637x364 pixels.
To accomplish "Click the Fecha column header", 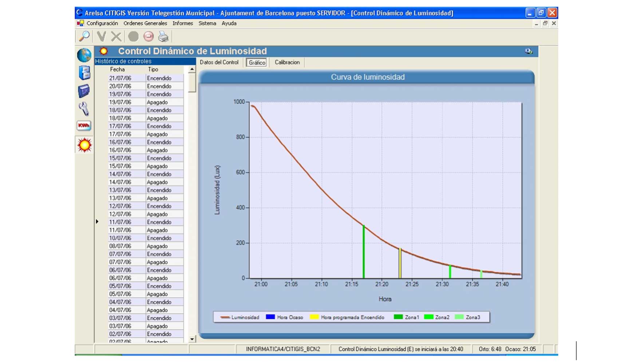I will coord(117,69).
